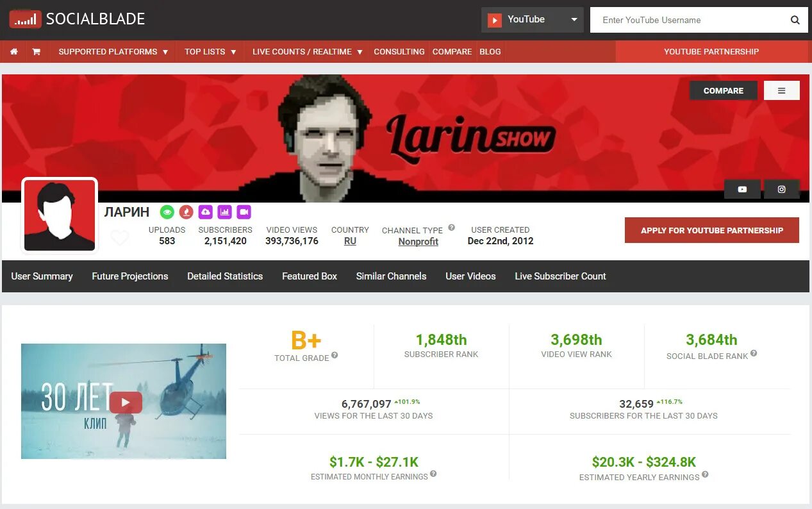The width and height of the screenshot is (812, 509).
Task: Click the purple video camera badge
Action: coord(244,212)
